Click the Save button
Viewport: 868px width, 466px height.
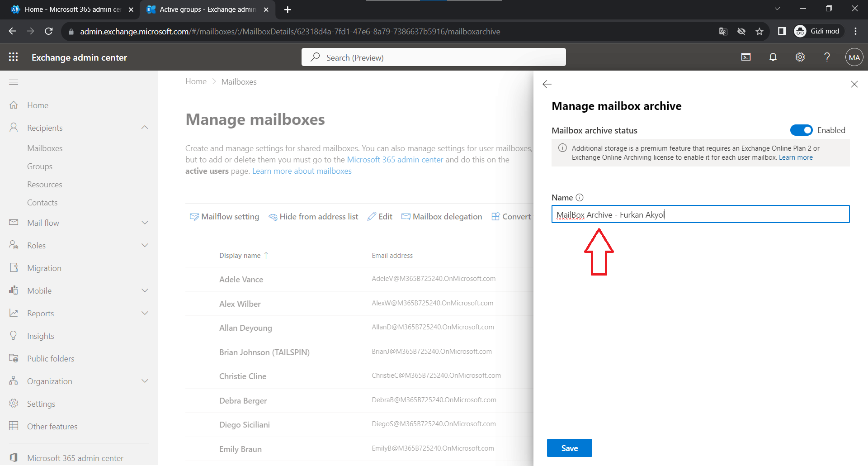click(x=569, y=448)
